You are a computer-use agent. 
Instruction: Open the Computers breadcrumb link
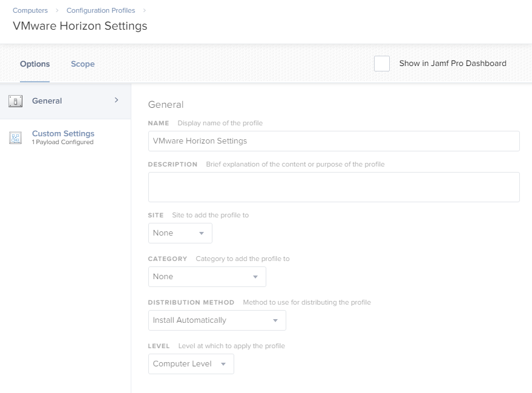coord(30,10)
